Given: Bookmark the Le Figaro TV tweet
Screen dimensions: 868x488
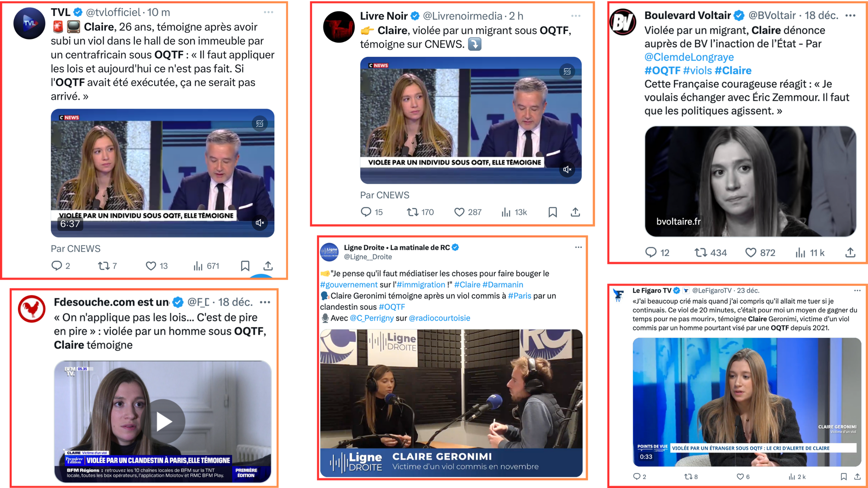Looking at the screenshot, I should pos(844,477).
